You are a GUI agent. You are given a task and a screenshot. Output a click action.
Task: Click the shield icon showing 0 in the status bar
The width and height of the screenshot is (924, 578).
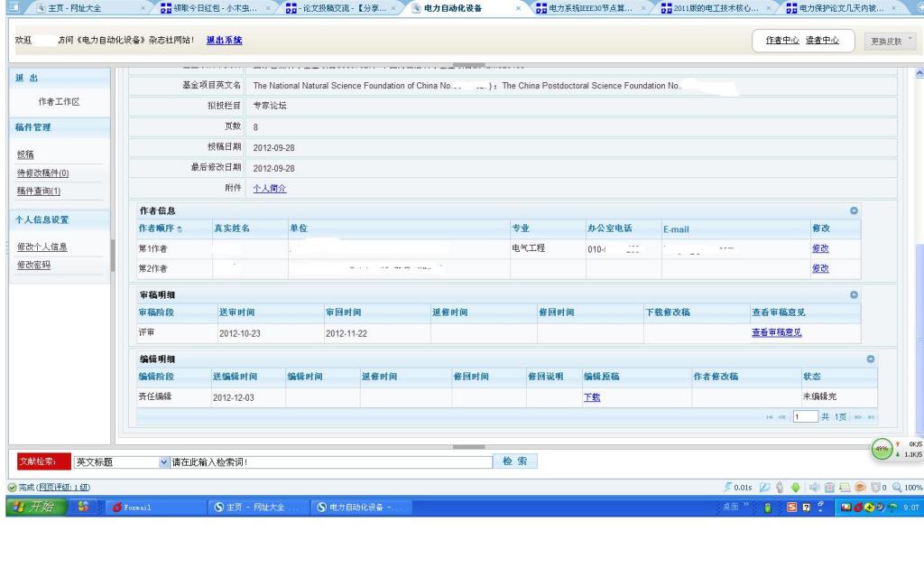pos(875,487)
